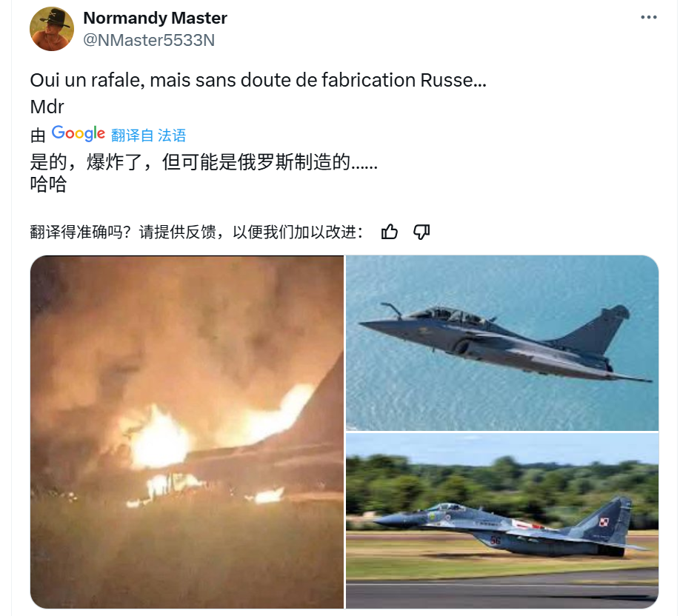The width and height of the screenshot is (680, 616).
Task: Click the 翻译得准确吗 feedback prompt text
Action: point(196,232)
